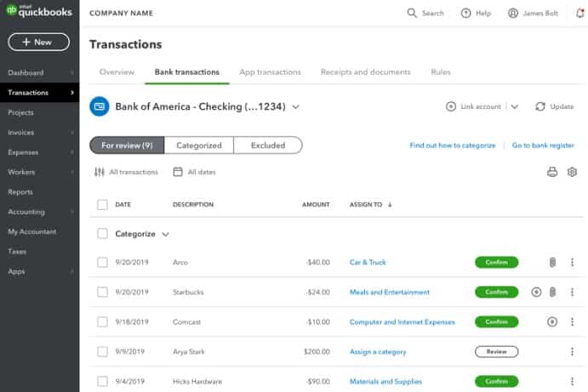
Task: Open the Rules tab
Action: tap(441, 72)
